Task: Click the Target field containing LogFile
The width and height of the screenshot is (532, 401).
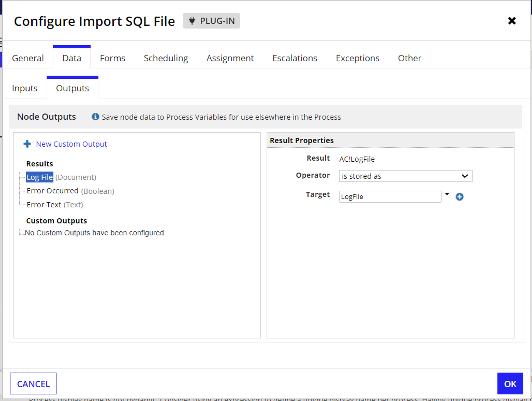Action: point(390,197)
